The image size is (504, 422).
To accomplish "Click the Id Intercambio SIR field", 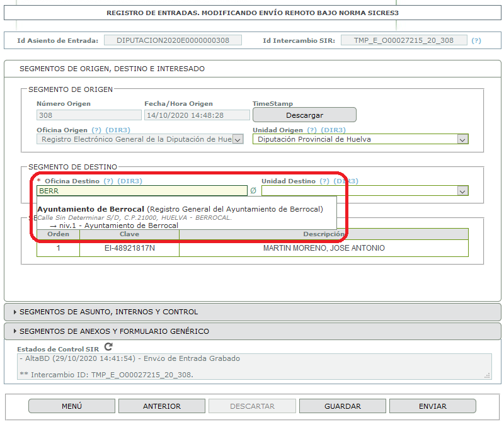I will (404, 40).
